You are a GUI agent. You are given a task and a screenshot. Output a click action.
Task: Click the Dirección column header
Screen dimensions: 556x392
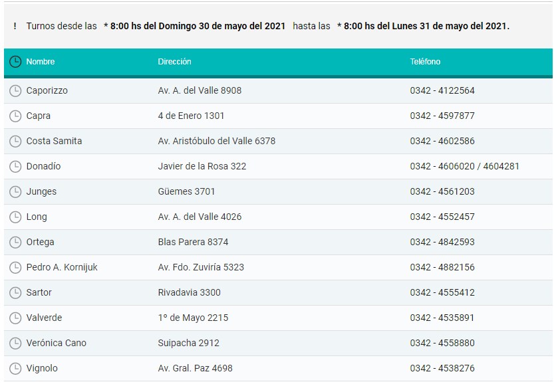(174, 62)
